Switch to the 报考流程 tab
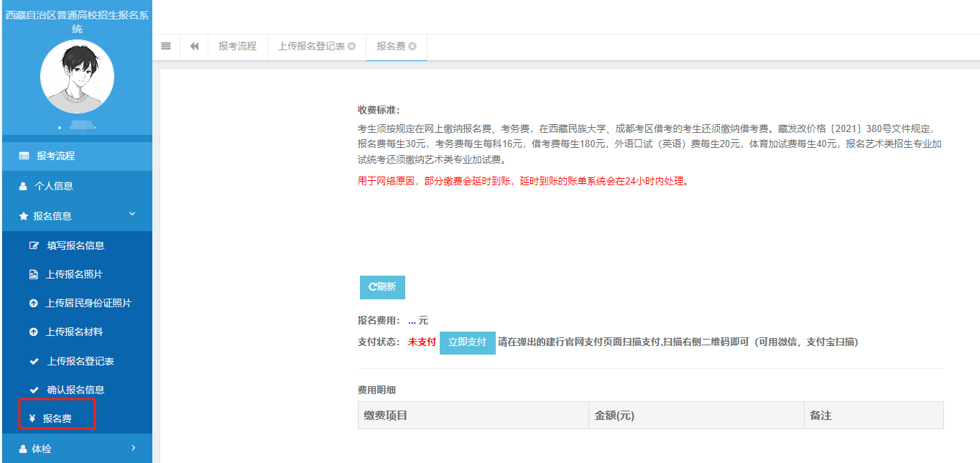The width and height of the screenshot is (980, 463). [x=237, y=46]
